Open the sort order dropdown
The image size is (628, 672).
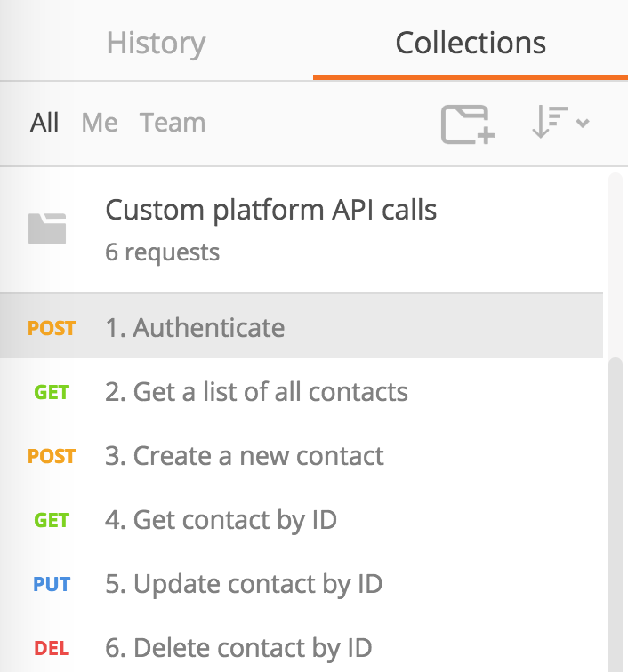click(x=560, y=123)
